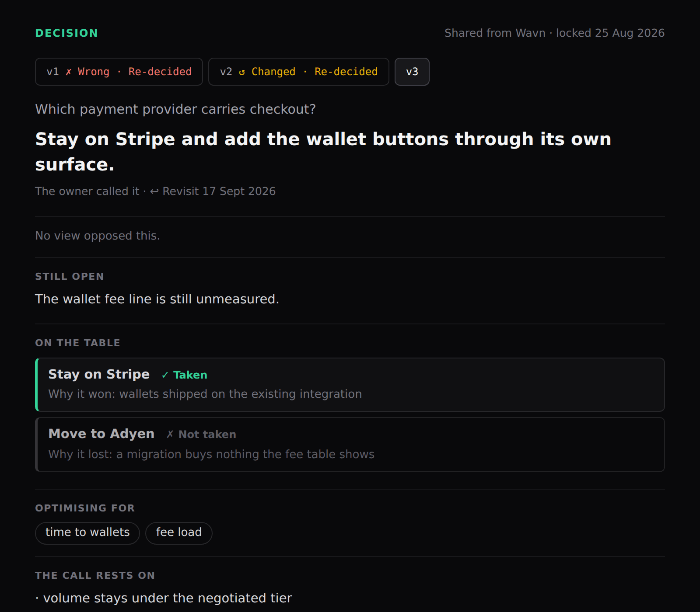
Task: Click 'The wallet fee line is still unmeasured.'
Action: pyautogui.click(x=157, y=299)
